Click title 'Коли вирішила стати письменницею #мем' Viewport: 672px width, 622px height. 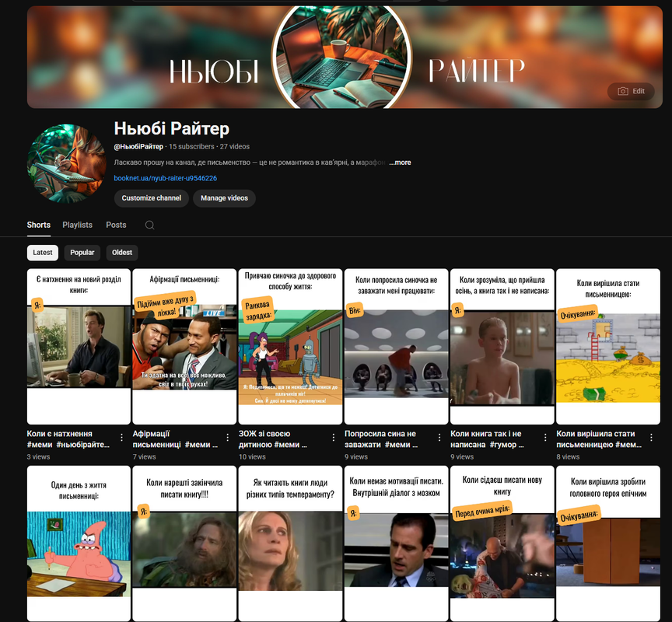click(x=599, y=439)
